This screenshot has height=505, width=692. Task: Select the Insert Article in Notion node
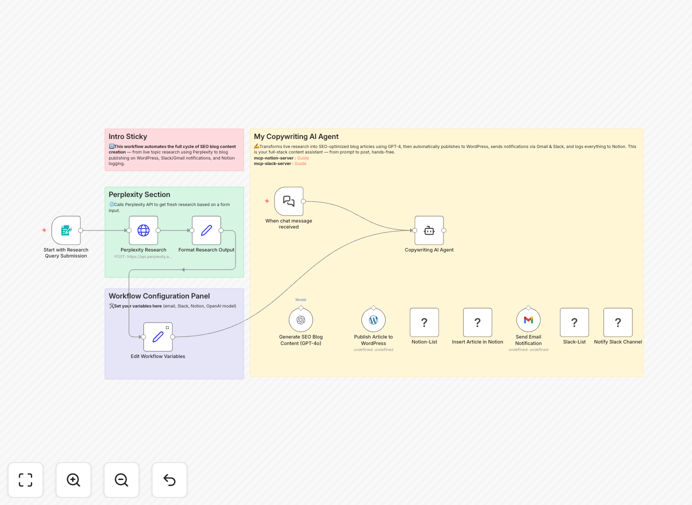point(478,322)
